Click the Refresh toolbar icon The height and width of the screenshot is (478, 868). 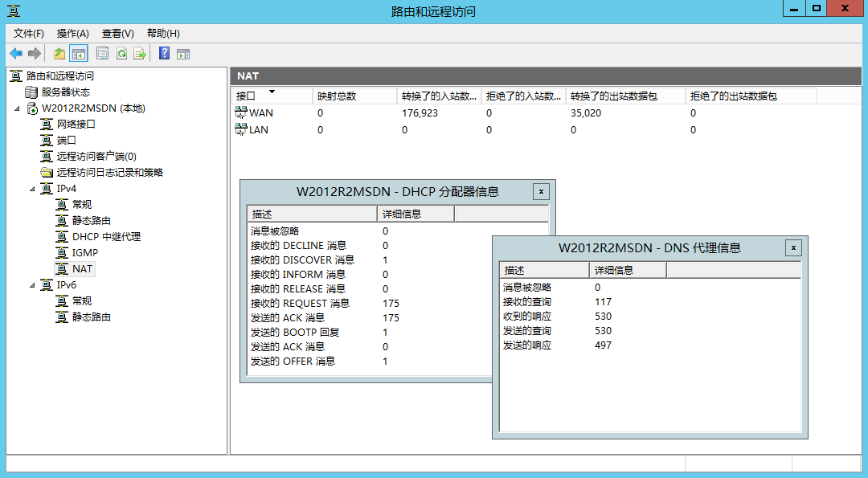121,53
